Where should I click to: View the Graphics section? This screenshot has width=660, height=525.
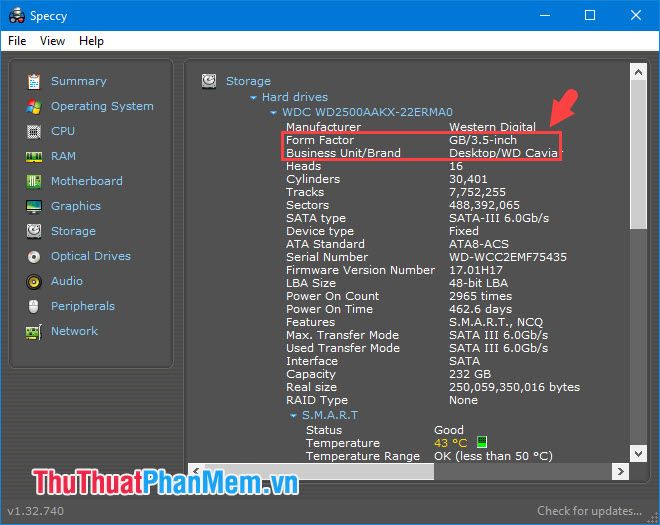76,206
